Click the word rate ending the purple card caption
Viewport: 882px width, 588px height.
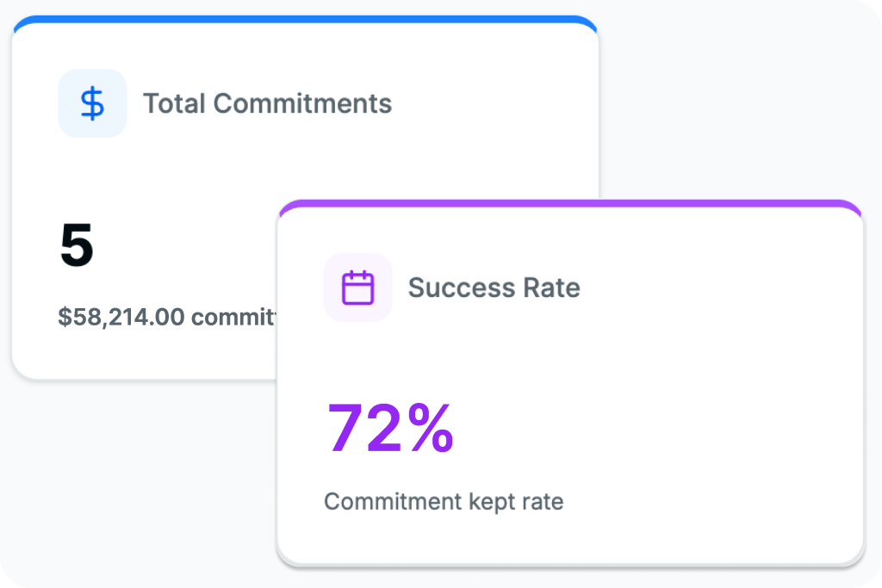543,501
